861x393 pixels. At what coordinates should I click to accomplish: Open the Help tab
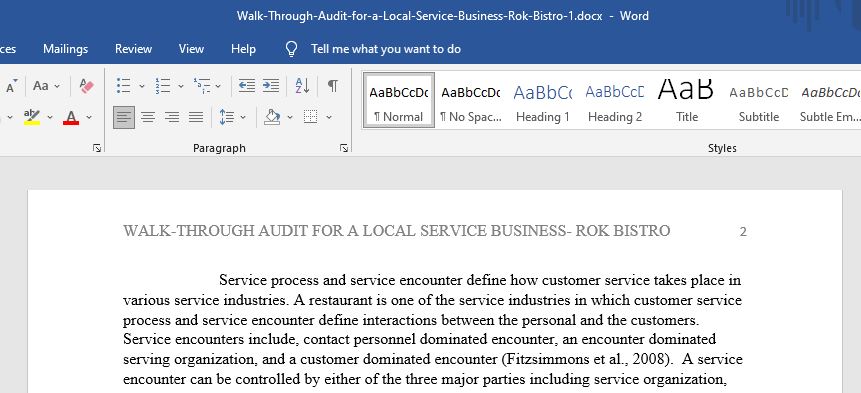243,49
